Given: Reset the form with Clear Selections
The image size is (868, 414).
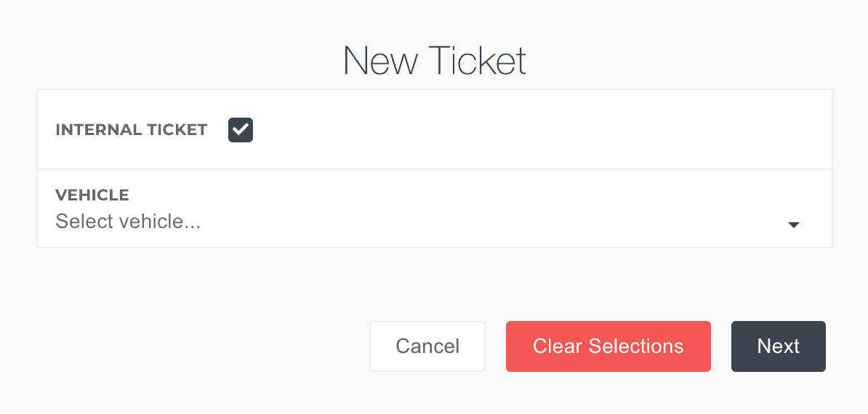Looking at the screenshot, I should tap(608, 346).
